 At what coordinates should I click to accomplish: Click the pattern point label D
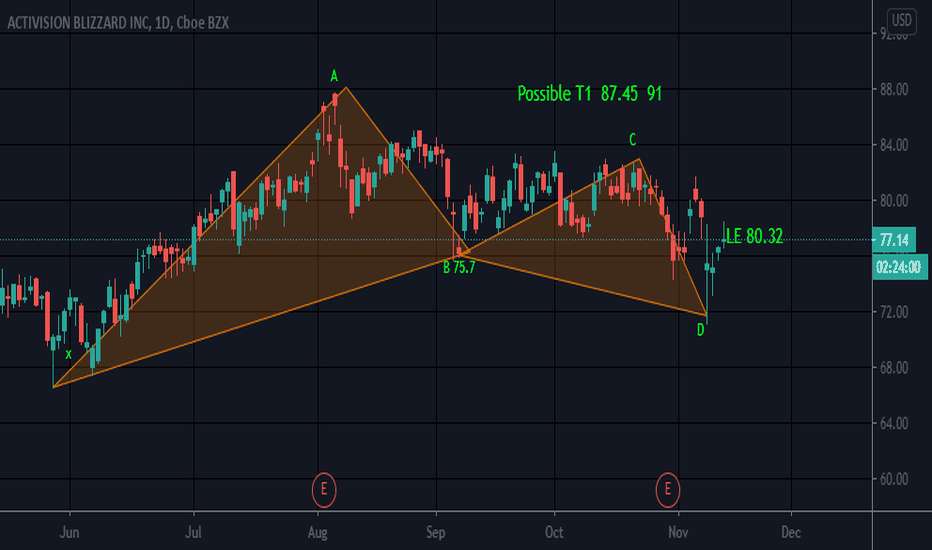[701, 330]
